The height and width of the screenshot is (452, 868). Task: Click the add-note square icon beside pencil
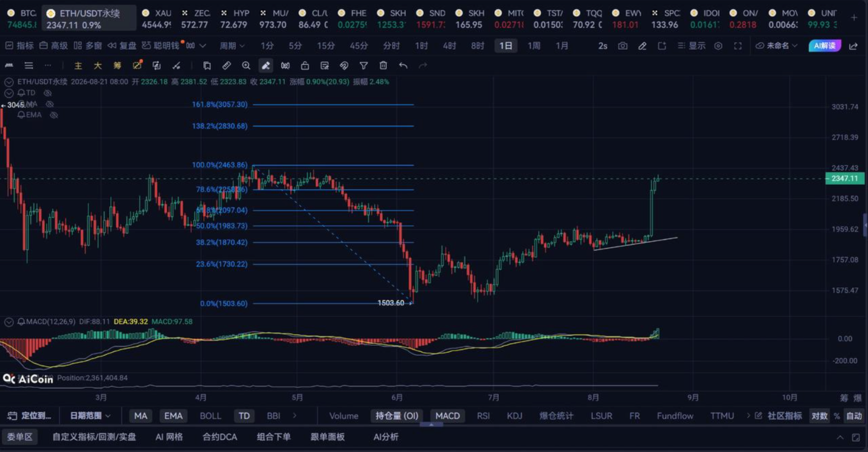662,46
